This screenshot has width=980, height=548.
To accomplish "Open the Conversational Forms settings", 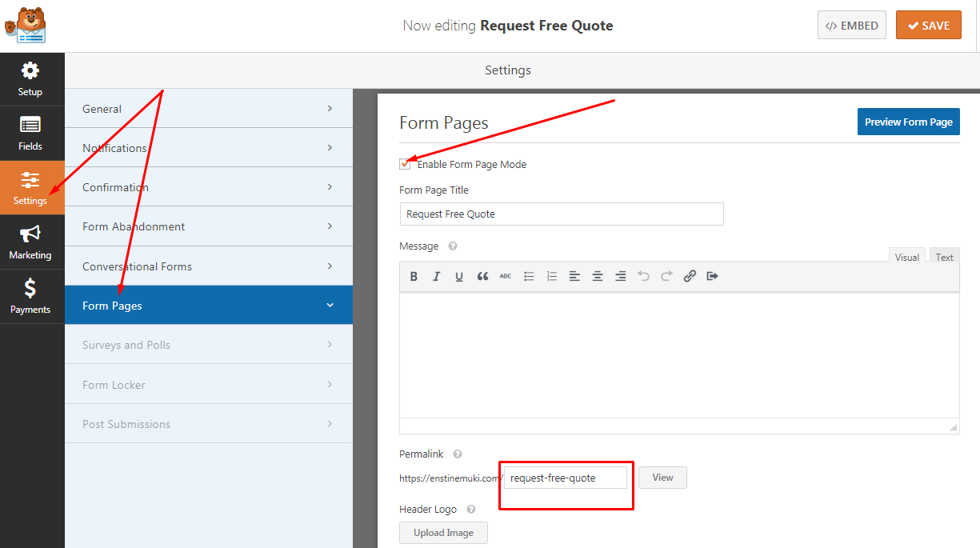I will point(208,266).
